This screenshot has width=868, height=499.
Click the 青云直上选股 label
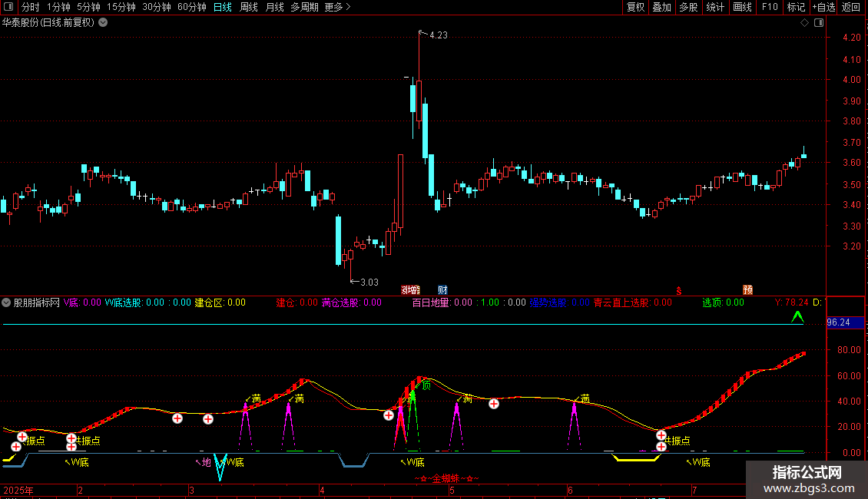pyautogui.click(x=621, y=302)
